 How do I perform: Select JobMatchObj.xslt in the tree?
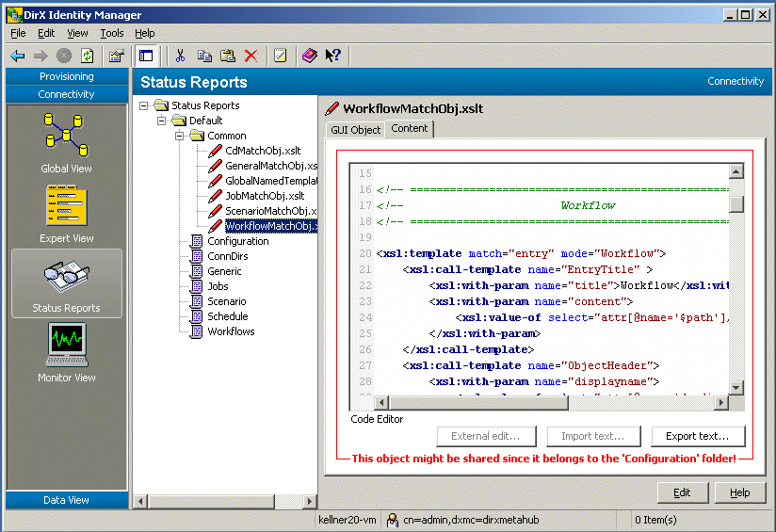(x=264, y=196)
